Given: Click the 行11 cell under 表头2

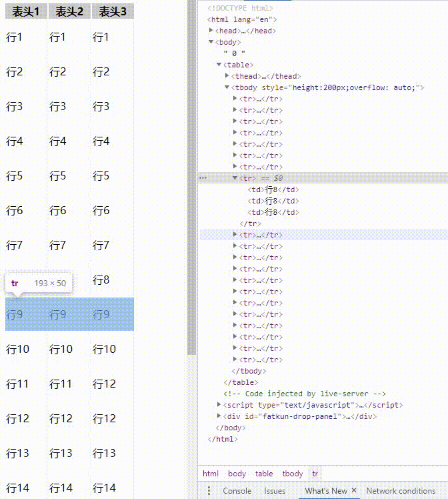Looking at the screenshot, I should coord(61,384).
